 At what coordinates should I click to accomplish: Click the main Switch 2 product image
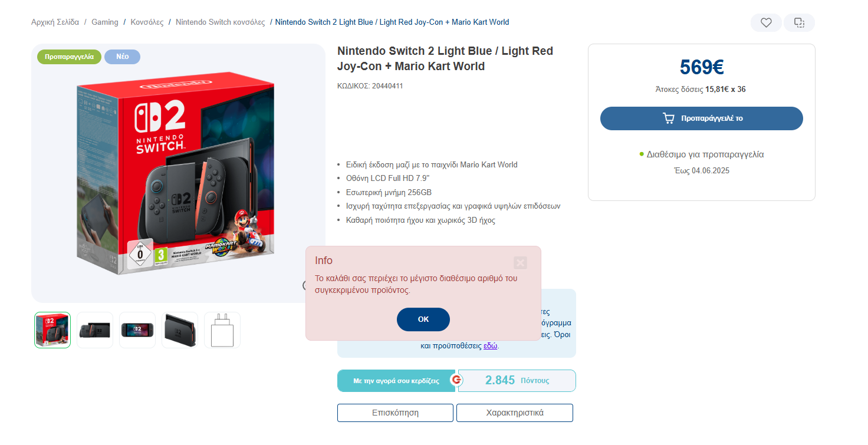pyautogui.click(x=176, y=174)
